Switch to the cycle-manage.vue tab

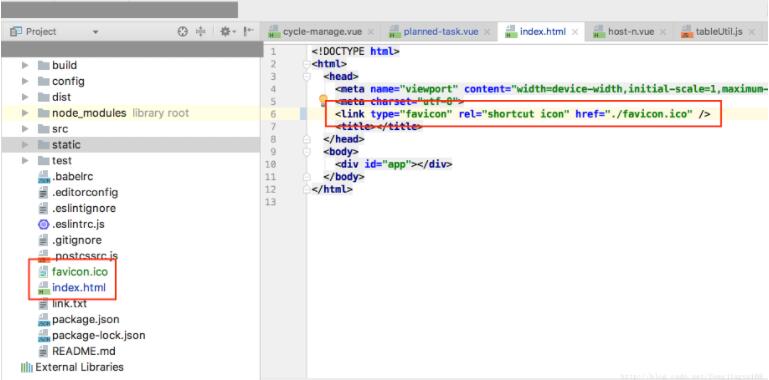[x=322, y=32]
